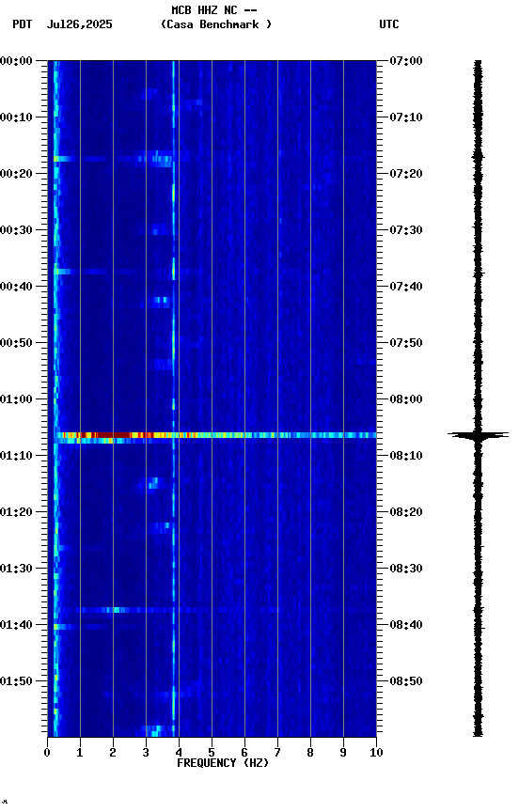
Task: Click the UTC time label '07:20'
Action: (x=406, y=174)
